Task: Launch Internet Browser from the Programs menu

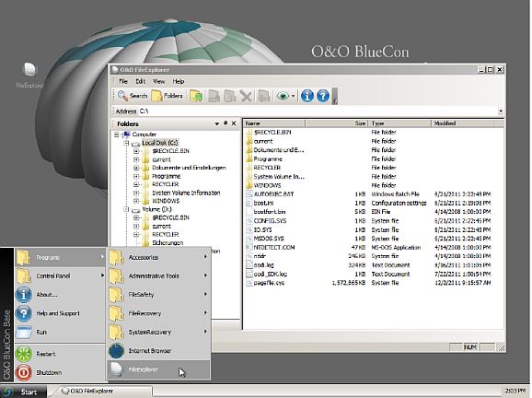Action: tap(158, 351)
